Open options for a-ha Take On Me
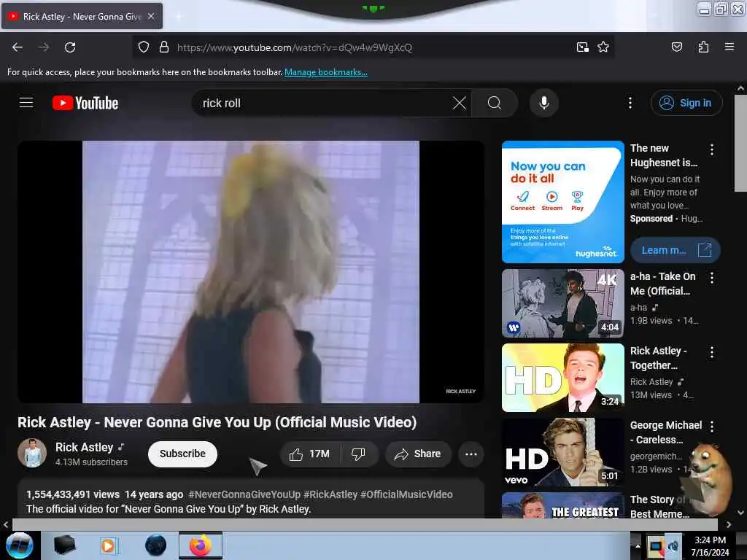This screenshot has height=560, width=747. click(712, 278)
